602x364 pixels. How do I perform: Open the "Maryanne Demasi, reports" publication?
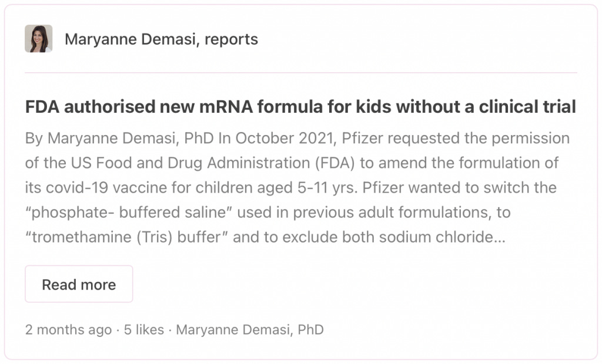click(x=161, y=39)
